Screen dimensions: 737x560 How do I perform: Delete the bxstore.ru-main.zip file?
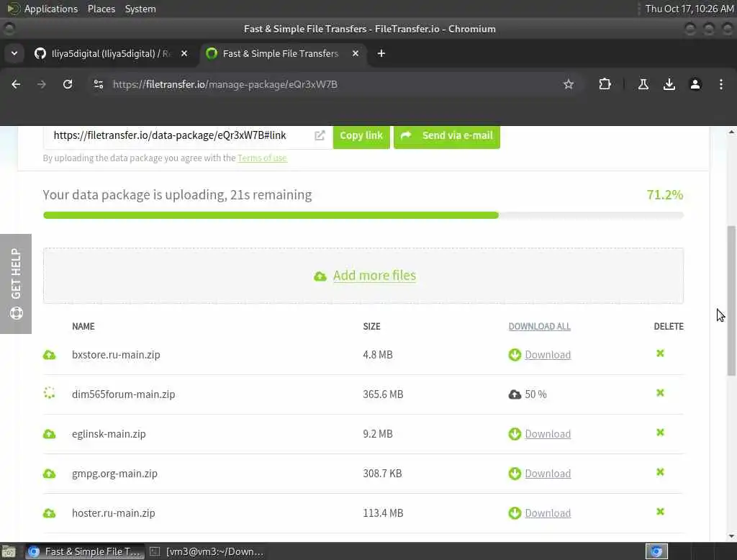click(660, 353)
